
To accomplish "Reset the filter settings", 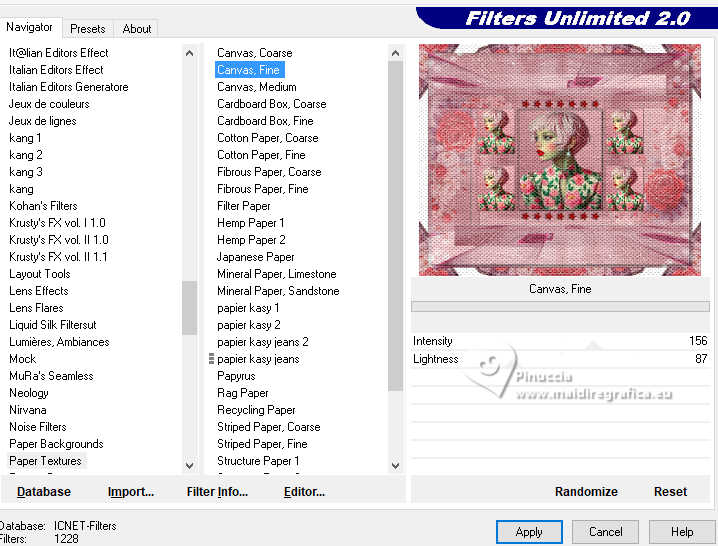I will pyautogui.click(x=670, y=491).
